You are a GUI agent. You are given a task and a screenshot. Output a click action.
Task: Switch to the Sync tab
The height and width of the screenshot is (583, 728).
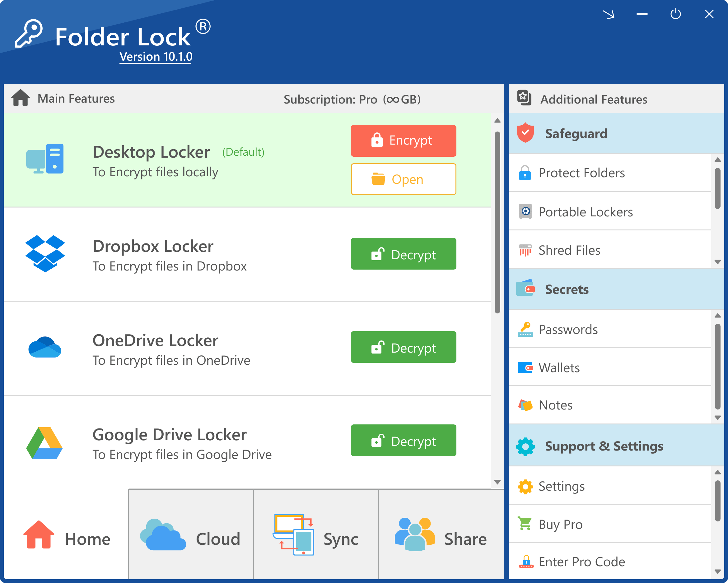coord(316,534)
